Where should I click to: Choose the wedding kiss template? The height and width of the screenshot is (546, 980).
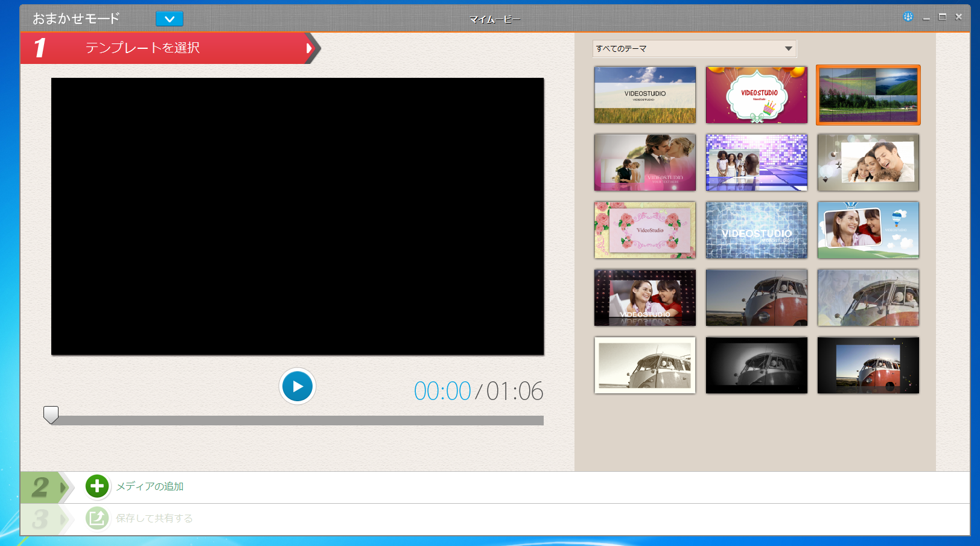645,163
